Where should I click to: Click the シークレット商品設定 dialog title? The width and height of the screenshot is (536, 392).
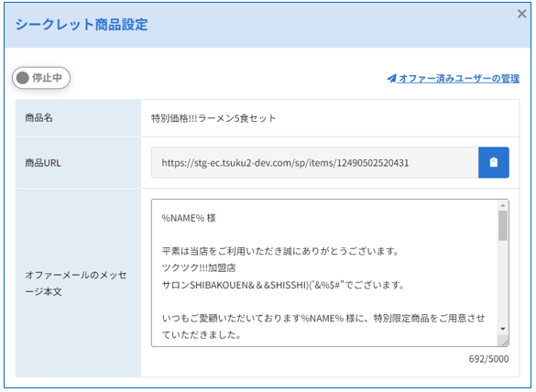(x=82, y=25)
